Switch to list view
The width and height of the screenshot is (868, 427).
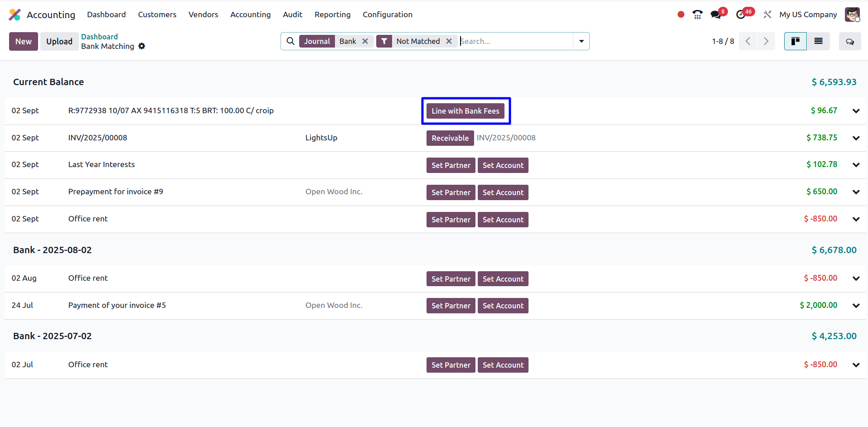point(818,41)
